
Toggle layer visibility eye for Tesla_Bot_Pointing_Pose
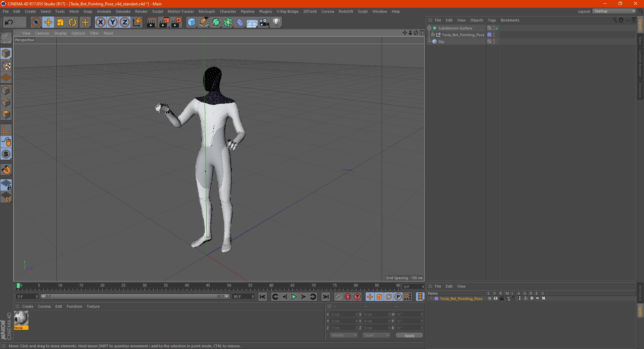click(495, 298)
